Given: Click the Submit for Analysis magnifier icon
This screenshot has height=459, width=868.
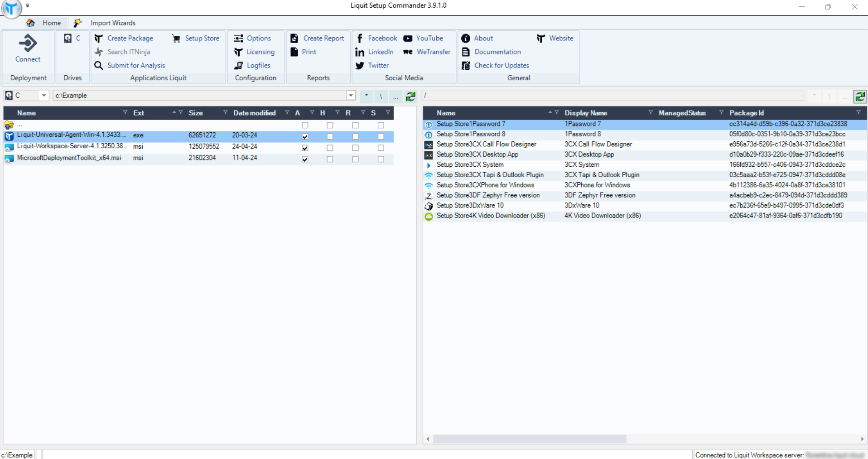Looking at the screenshot, I should 98,66.
